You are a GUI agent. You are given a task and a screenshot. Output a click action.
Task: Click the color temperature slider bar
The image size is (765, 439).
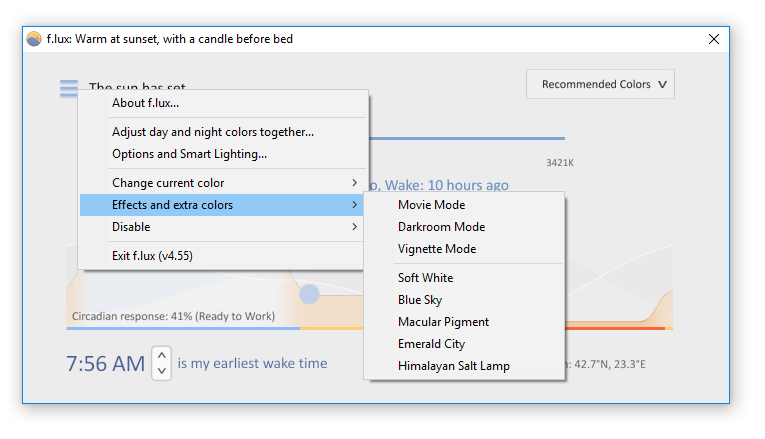467,139
